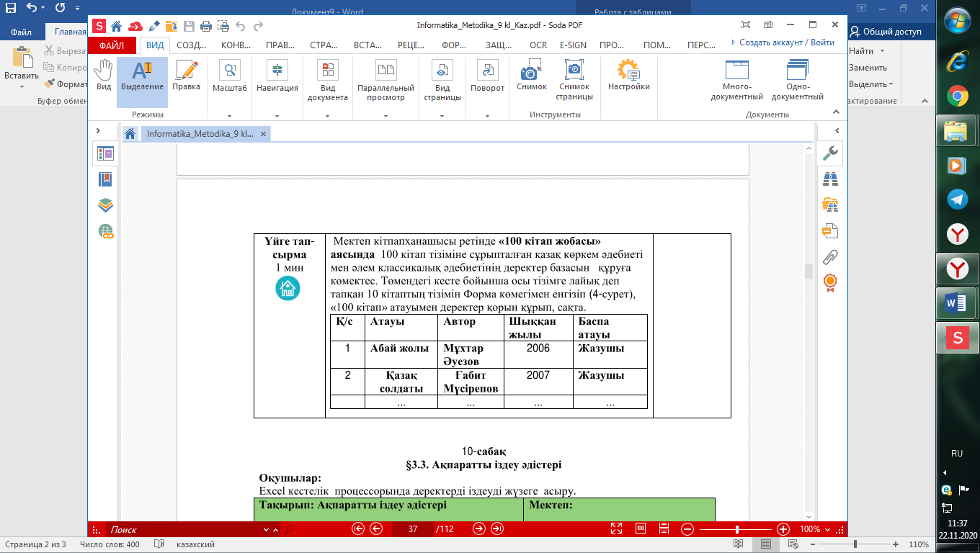This screenshot has height=553, width=980.
Task: Switch to Правка edit mode
Action: tap(187, 75)
